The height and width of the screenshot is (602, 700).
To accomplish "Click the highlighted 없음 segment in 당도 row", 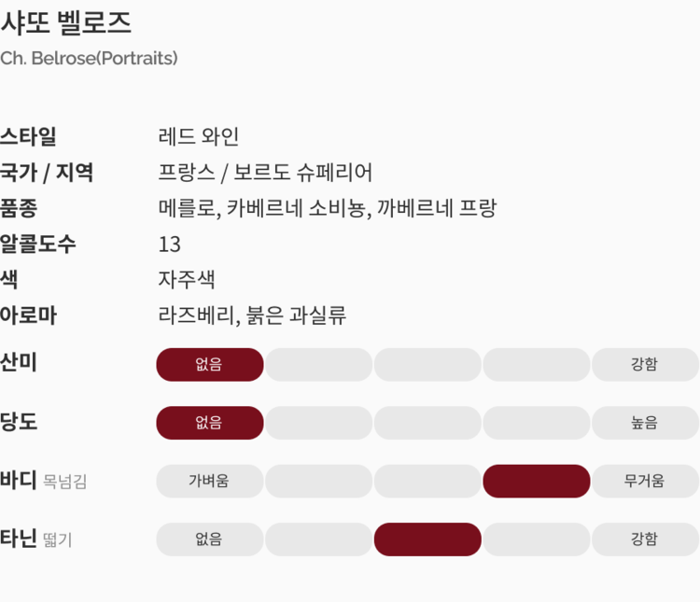I will tap(209, 423).
